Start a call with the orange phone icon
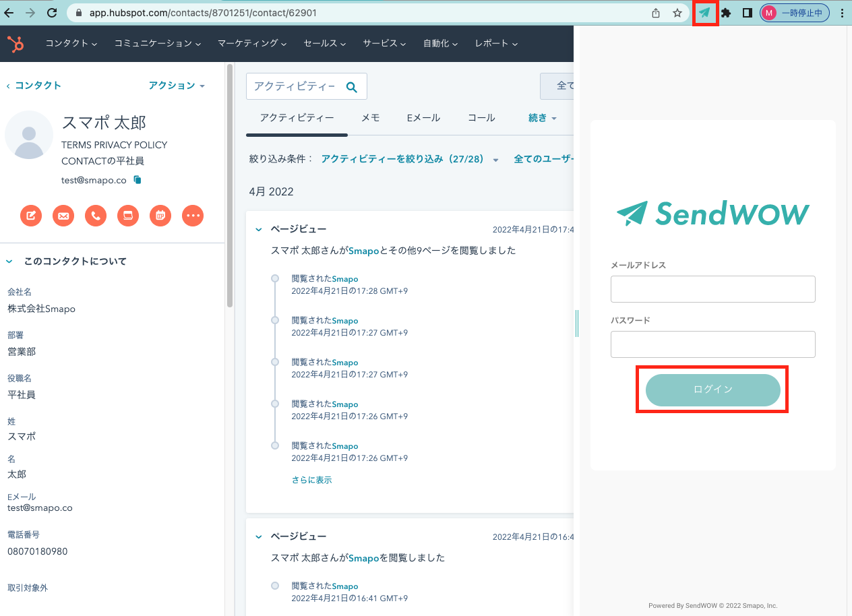This screenshot has width=852, height=616. (96, 216)
